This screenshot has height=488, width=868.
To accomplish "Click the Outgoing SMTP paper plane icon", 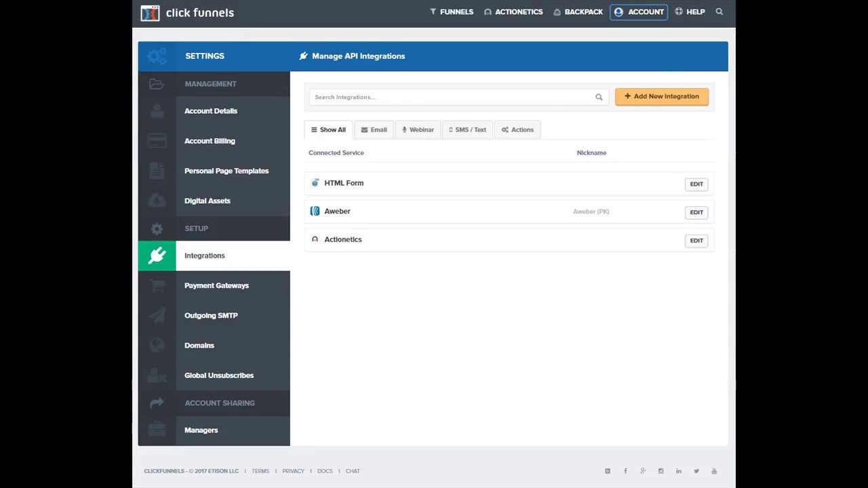I will [x=157, y=315].
